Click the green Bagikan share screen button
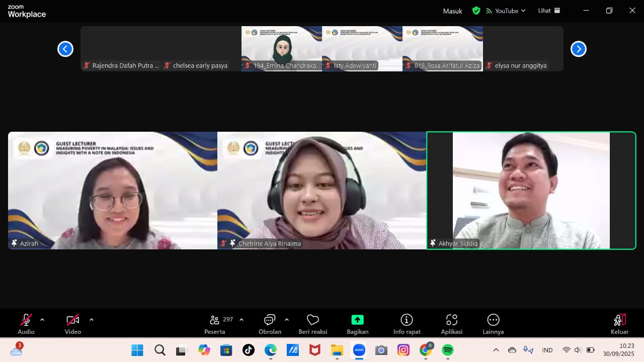This screenshot has width=644, height=362. pos(357,323)
